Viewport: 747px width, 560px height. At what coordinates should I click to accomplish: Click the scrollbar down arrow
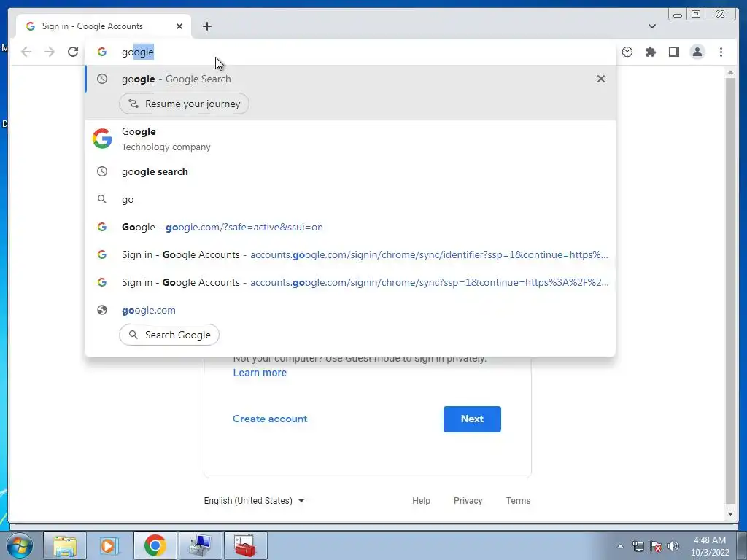pyautogui.click(x=730, y=514)
